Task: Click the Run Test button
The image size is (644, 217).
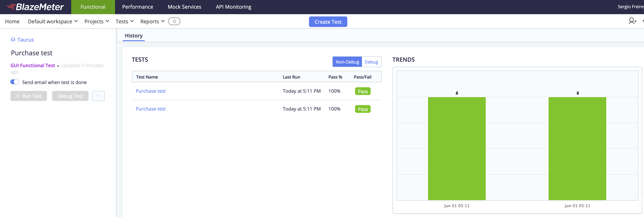Action: click(x=29, y=96)
